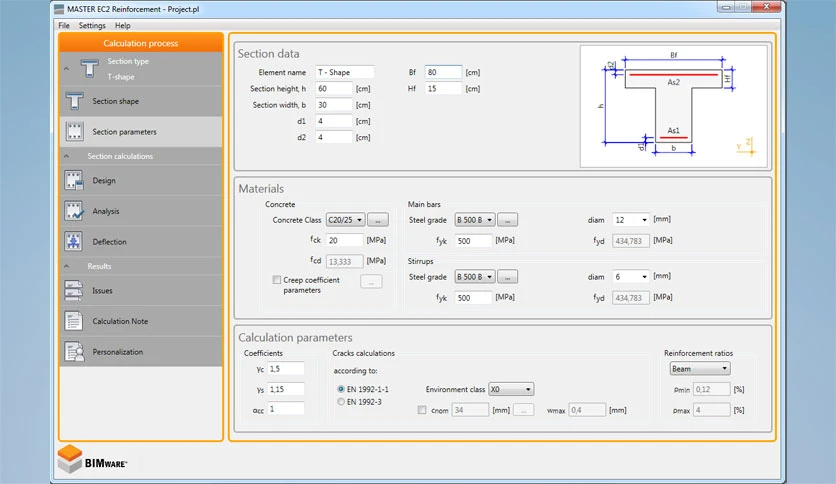Select the Section parameters icon

74,132
